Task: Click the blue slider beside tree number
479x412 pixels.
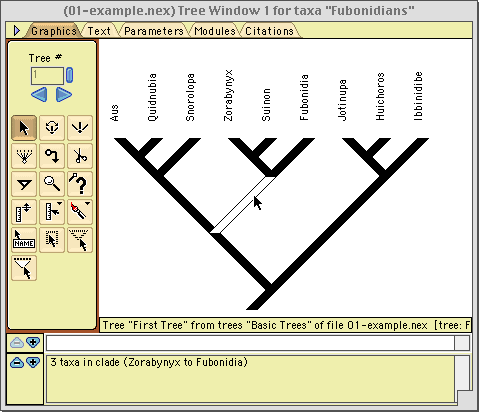Action: pyautogui.click(x=69, y=75)
